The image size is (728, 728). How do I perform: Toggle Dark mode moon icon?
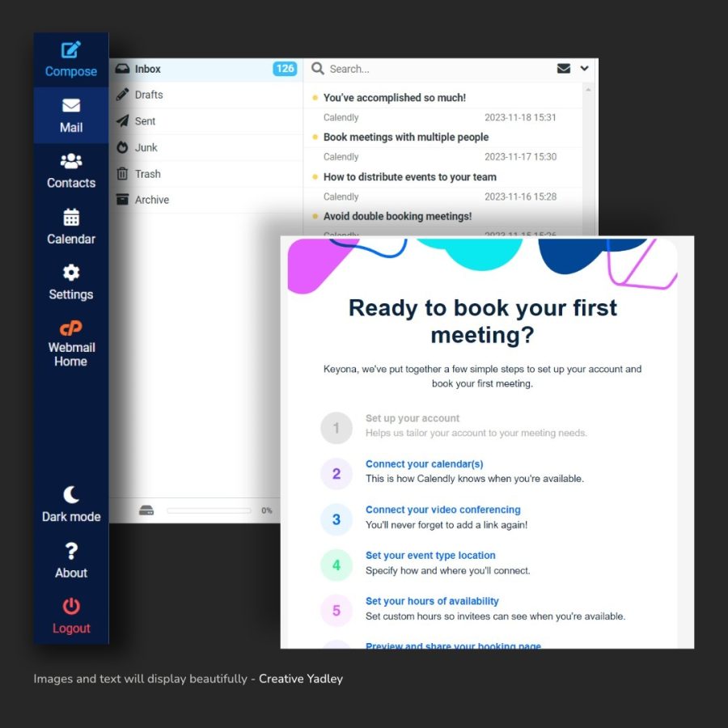pyautogui.click(x=71, y=495)
